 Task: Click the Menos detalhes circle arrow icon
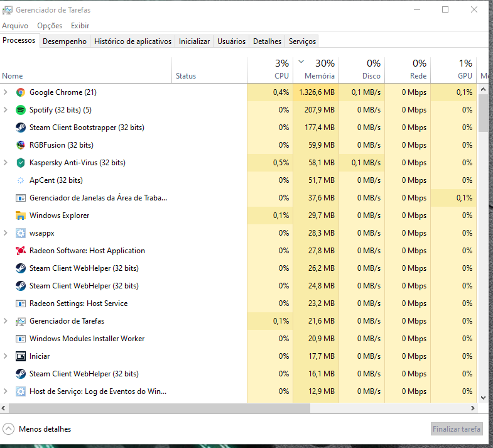(x=9, y=429)
